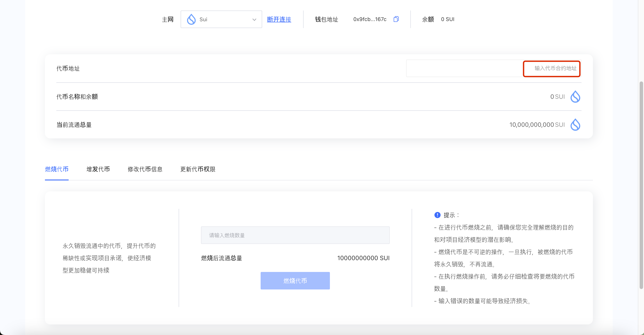Select the 燃烧代币 burn token tab

tap(57, 169)
